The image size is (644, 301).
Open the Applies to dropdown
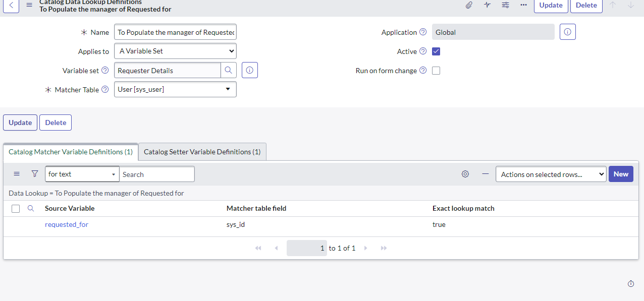click(175, 51)
